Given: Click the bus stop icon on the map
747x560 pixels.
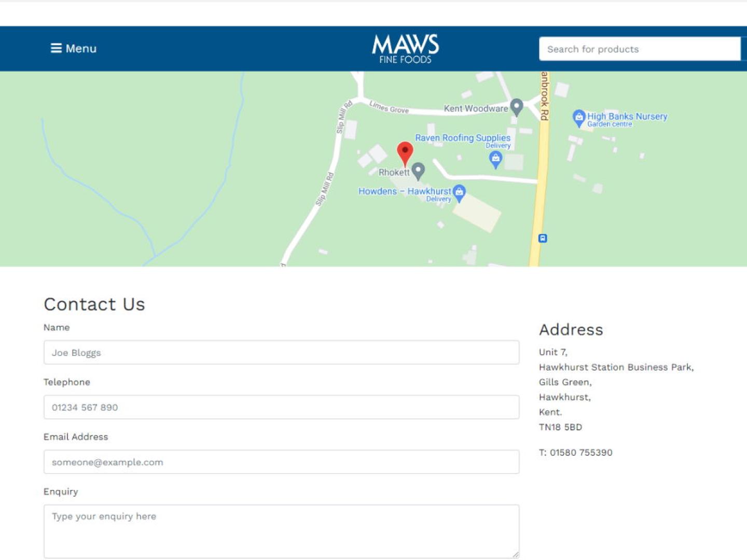Looking at the screenshot, I should coord(542,238).
